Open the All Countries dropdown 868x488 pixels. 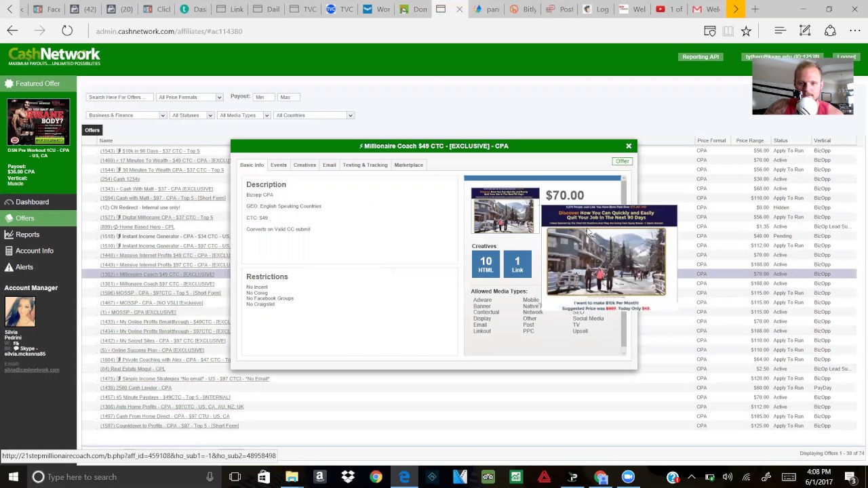coord(314,115)
